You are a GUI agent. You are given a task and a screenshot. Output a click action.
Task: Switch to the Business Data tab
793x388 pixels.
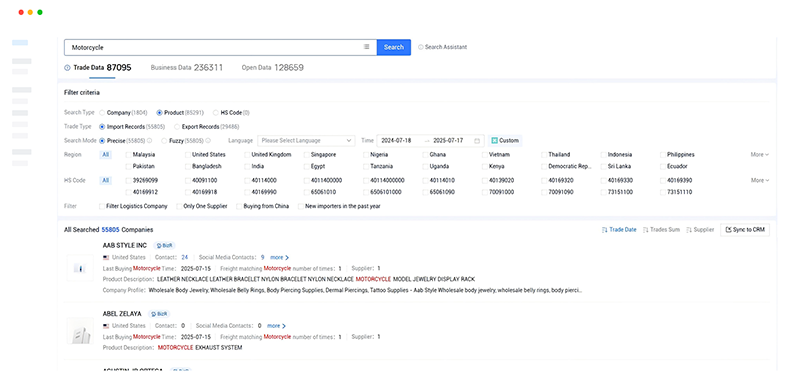[187, 68]
